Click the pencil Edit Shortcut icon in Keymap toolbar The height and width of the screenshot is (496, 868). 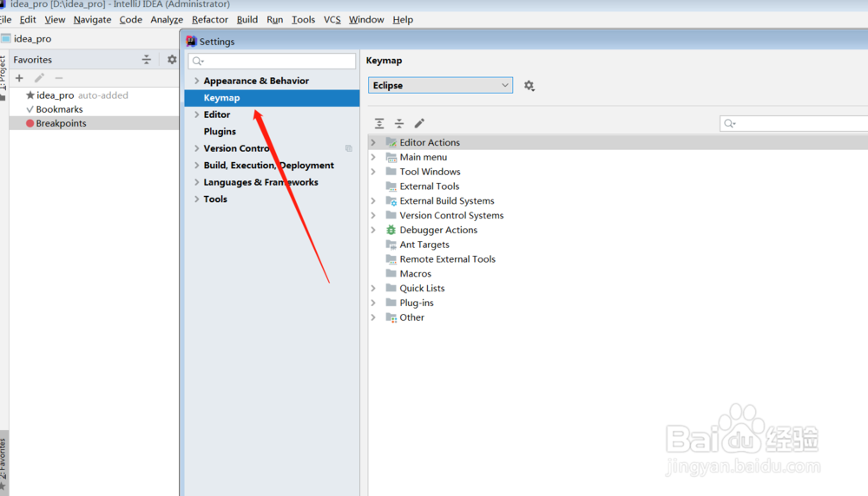coord(419,123)
